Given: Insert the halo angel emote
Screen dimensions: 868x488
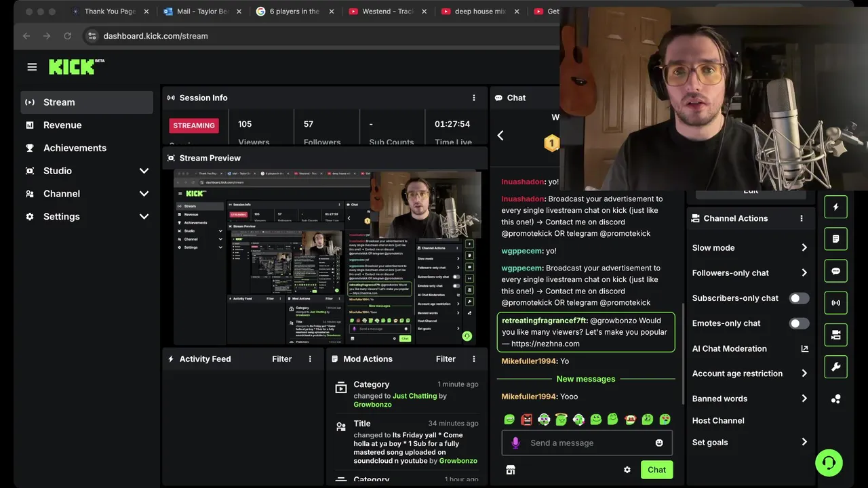Looking at the screenshot, I should 561,420.
